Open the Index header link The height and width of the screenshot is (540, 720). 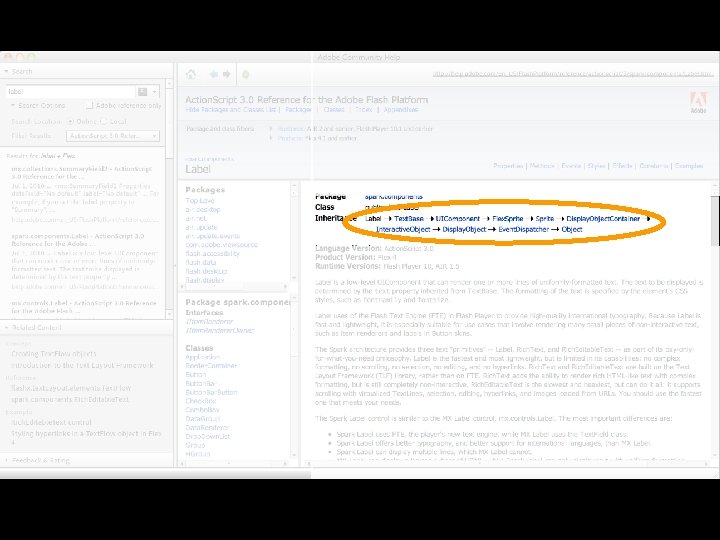click(364, 110)
